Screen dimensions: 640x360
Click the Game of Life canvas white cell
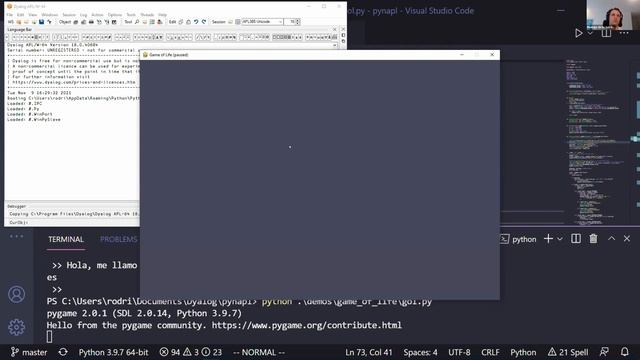(290, 147)
